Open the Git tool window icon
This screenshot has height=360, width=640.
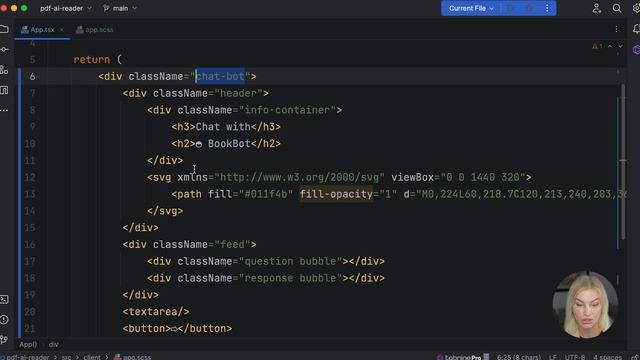click(x=4, y=340)
